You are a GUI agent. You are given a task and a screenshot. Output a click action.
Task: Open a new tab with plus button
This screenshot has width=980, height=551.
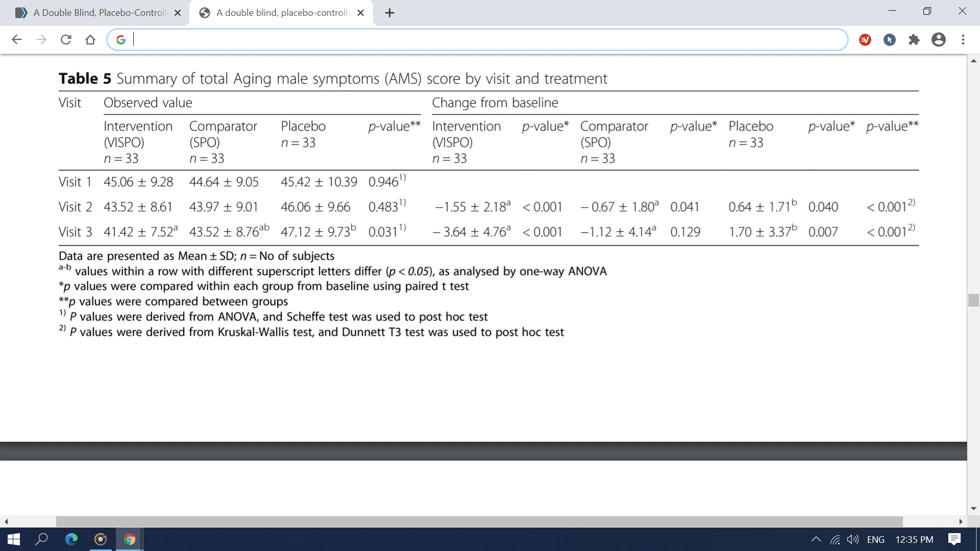tap(389, 13)
